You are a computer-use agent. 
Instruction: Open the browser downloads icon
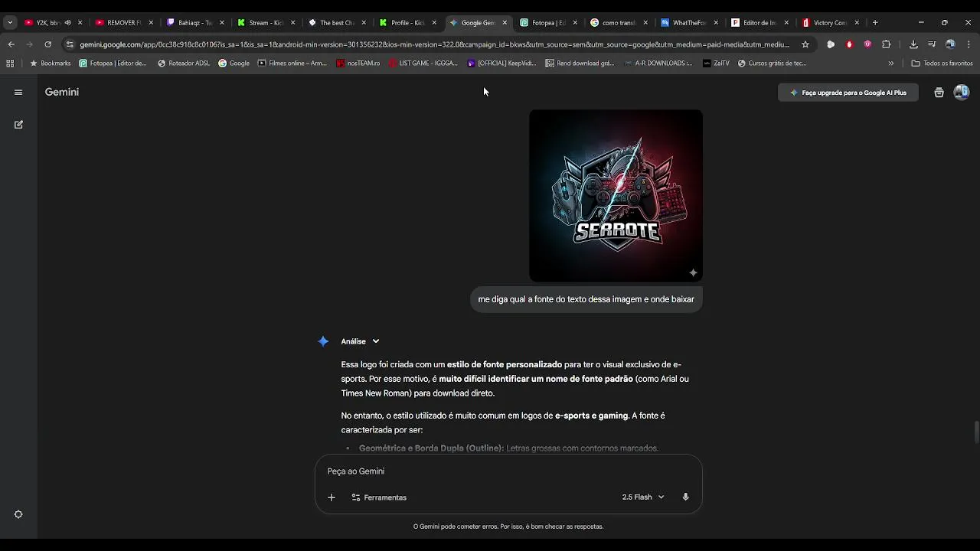(x=913, y=44)
